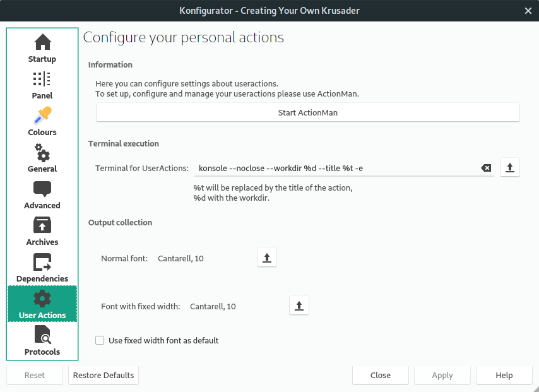The height and width of the screenshot is (392, 539).
Task: Click the 'Output collection' section title
Action: tap(120, 222)
